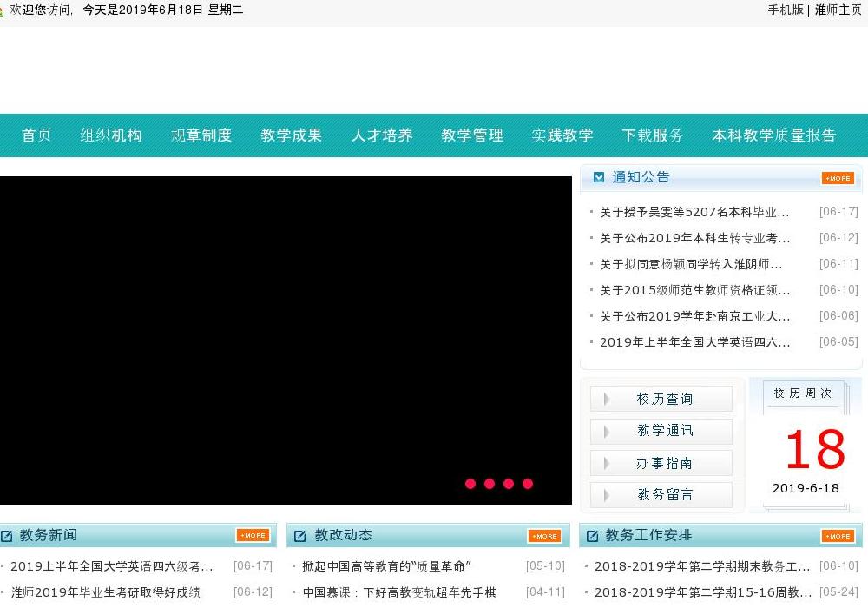
Task: Open MORE for 教改动态 section
Action: (545, 536)
